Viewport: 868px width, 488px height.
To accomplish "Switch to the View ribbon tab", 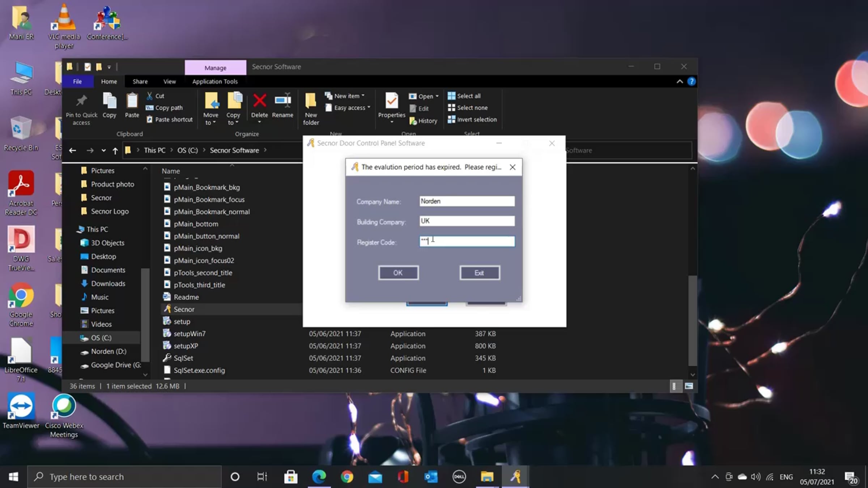I will [x=169, y=81].
